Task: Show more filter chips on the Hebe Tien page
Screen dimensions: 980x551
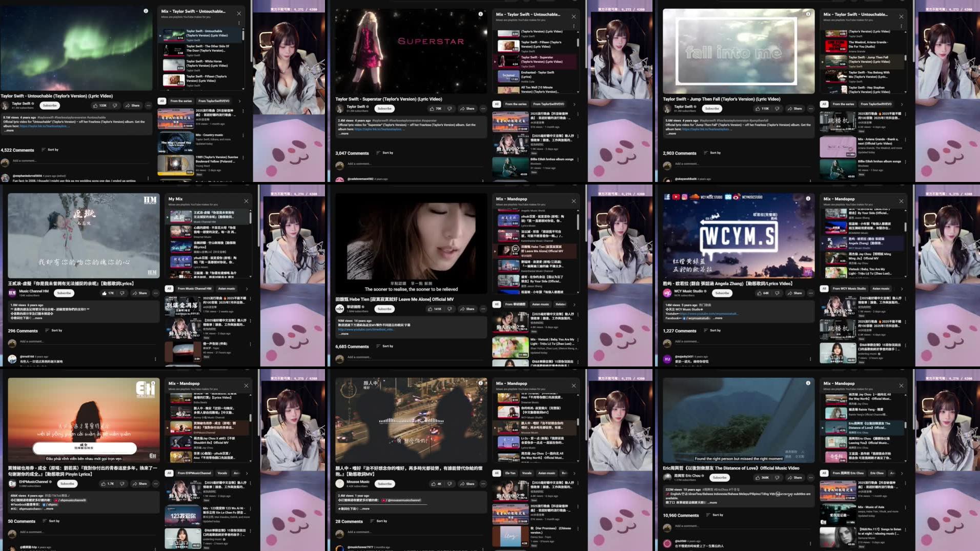Action: (x=574, y=304)
